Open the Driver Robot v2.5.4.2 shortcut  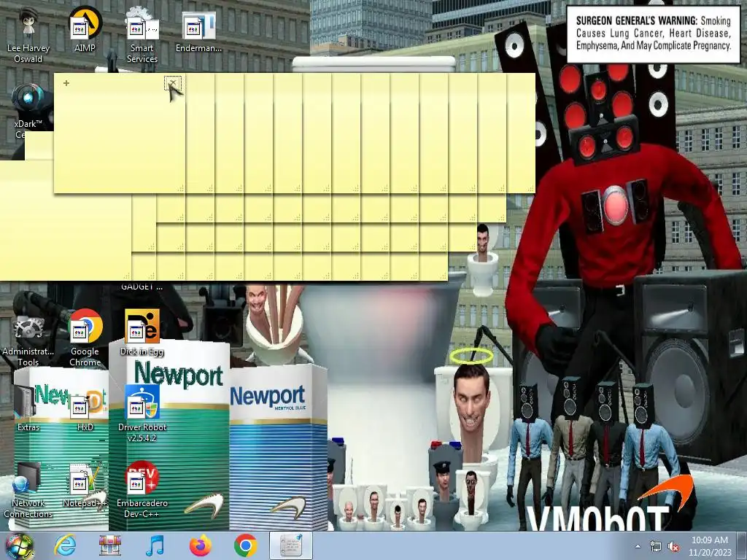tap(142, 413)
